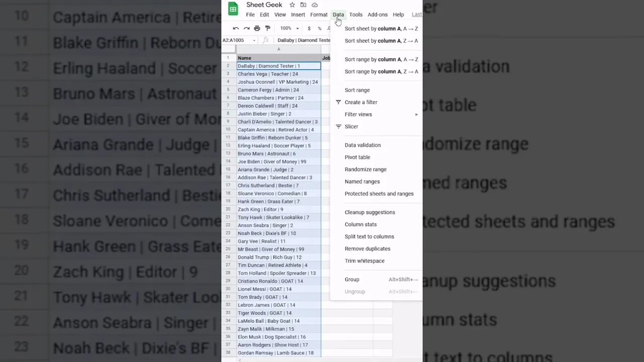This screenshot has width=644, height=362.
Task: Click cell 'Bruno Mars | Astronaut | 6'
Action: point(279,153)
